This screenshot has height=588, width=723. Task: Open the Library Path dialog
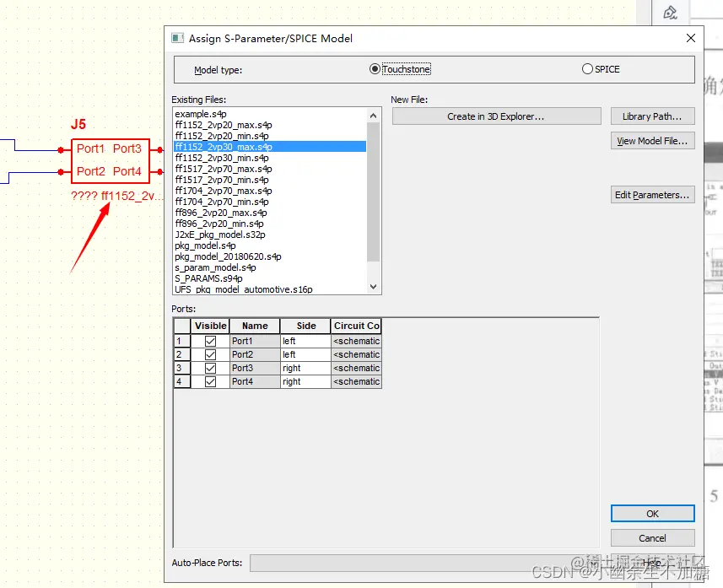[x=652, y=116]
